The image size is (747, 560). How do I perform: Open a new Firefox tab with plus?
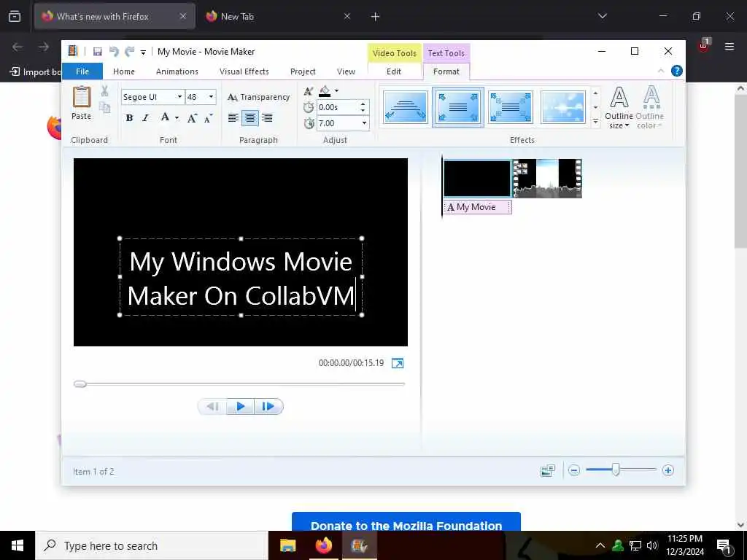click(375, 16)
